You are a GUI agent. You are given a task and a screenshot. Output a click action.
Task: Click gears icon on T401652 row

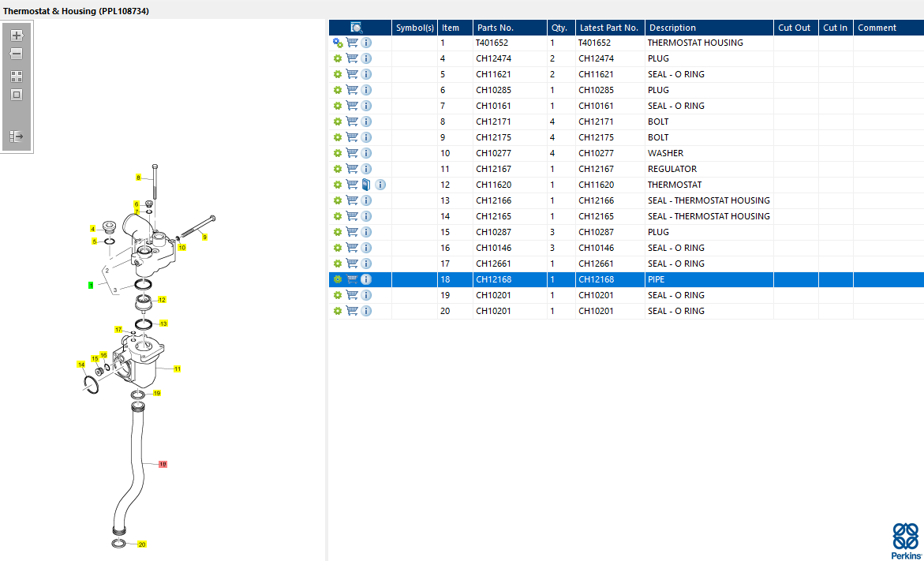tap(338, 43)
